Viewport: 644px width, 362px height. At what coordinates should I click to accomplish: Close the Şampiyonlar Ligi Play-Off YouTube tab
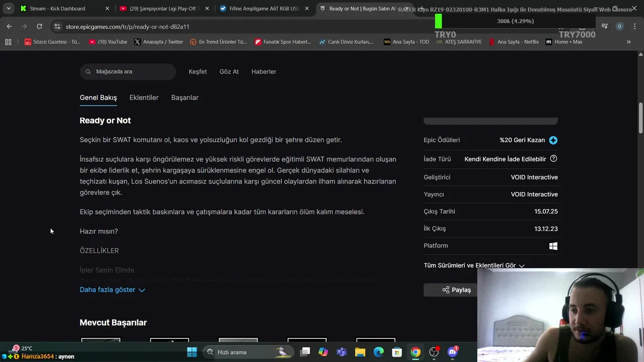[x=207, y=9]
